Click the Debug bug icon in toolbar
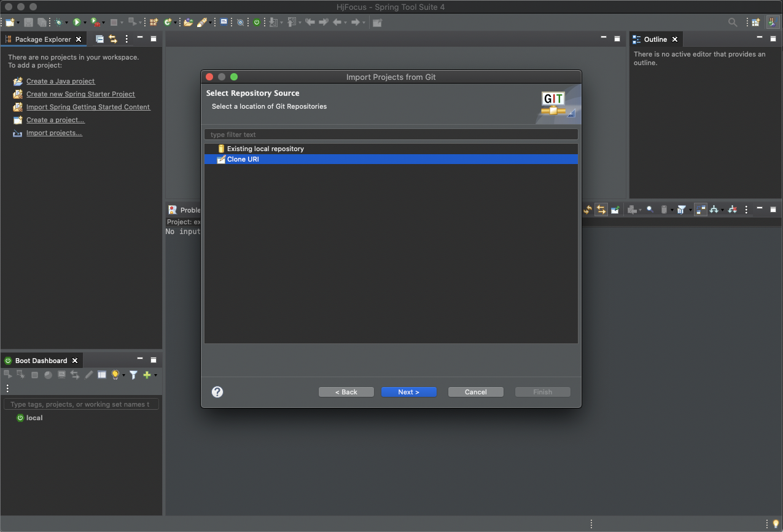 (58, 22)
